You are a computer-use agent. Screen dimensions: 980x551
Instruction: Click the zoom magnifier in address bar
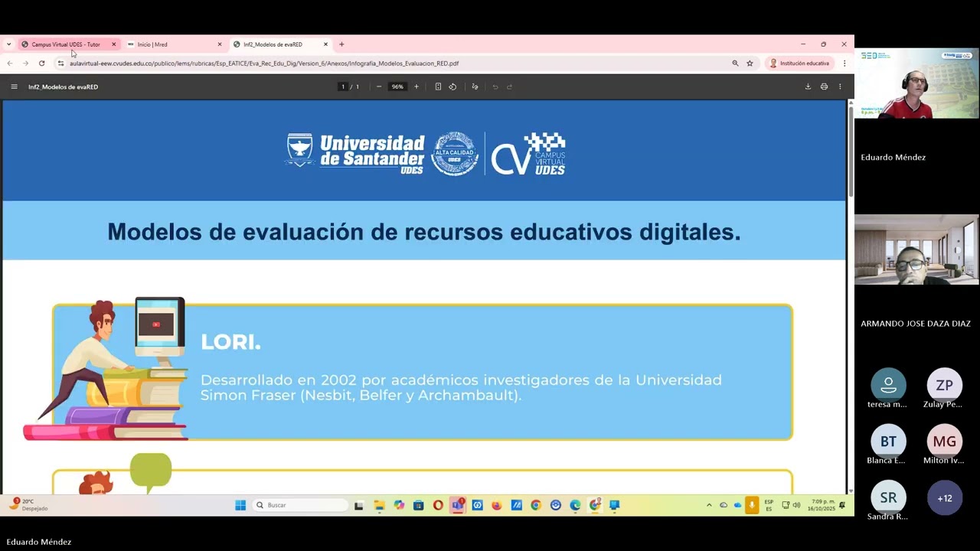(735, 64)
